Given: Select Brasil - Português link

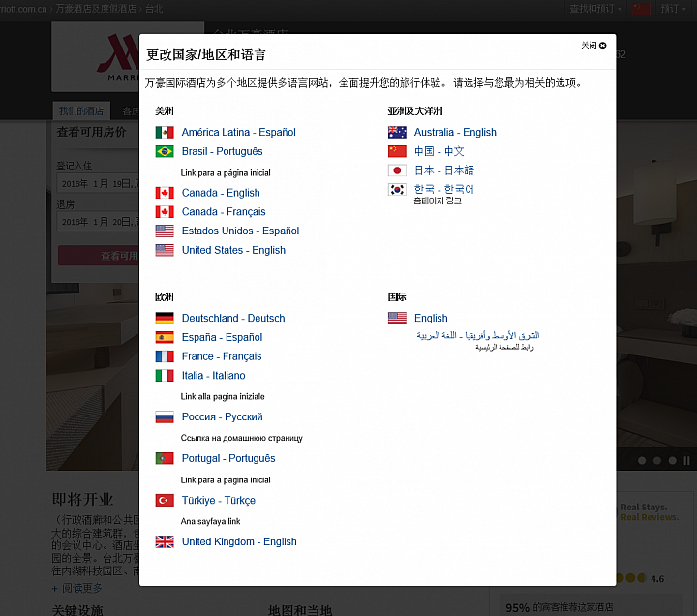Looking at the screenshot, I should pyautogui.click(x=223, y=151).
